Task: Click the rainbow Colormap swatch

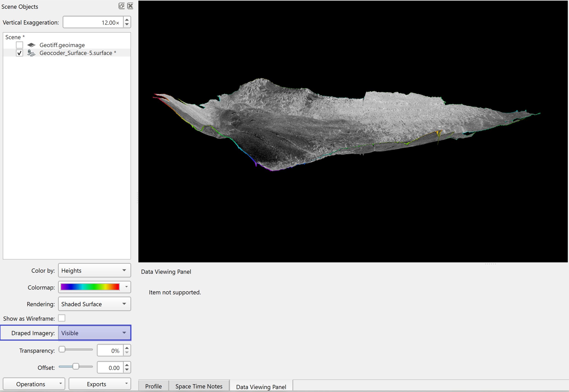Action: (x=90, y=287)
